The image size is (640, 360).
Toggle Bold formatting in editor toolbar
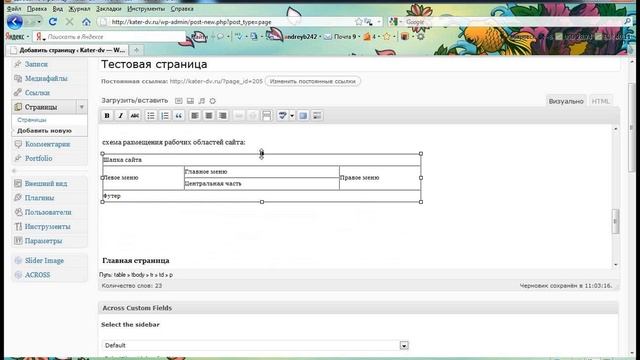point(107,116)
